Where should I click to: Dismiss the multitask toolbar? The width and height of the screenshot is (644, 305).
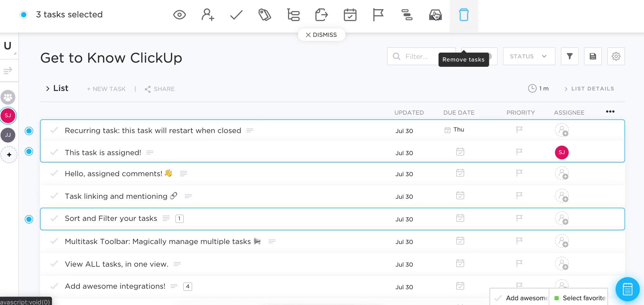click(321, 35)
